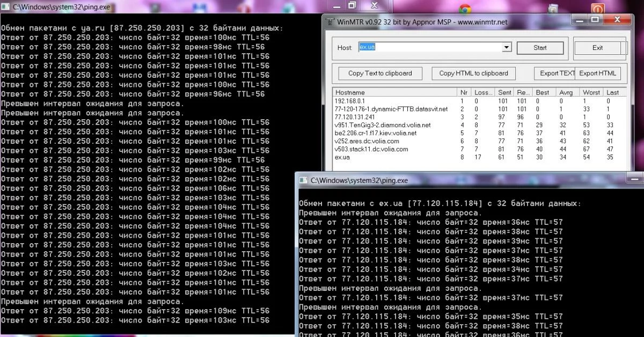Start the WinMTR trace
Image resolution: width=644 pixels, height=337 pixels.
click(x=540, y=48)
